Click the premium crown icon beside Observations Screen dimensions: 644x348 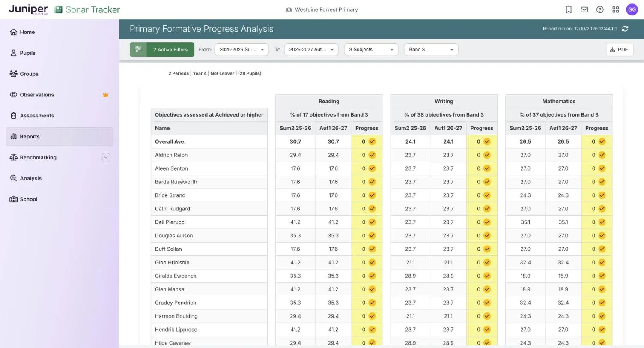coord(106,95)
